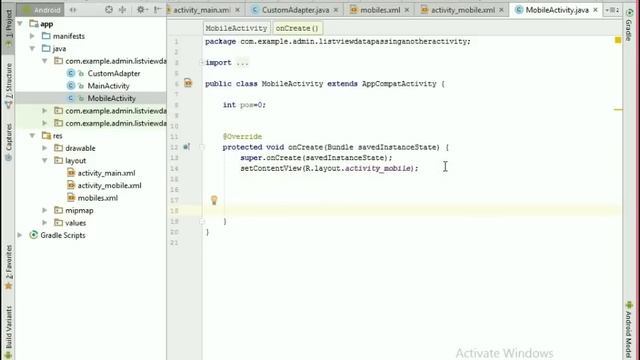This screenshot has height=360, width=640.
Task: Click the MobileActivity breadcrumb
Action: [236, 28]
